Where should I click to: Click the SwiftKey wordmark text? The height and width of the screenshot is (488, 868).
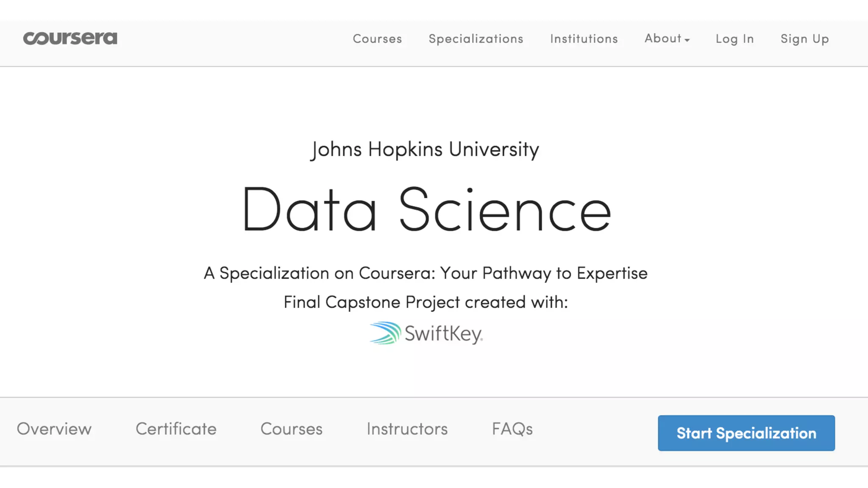pyautogui.click(x=443, y=334)
